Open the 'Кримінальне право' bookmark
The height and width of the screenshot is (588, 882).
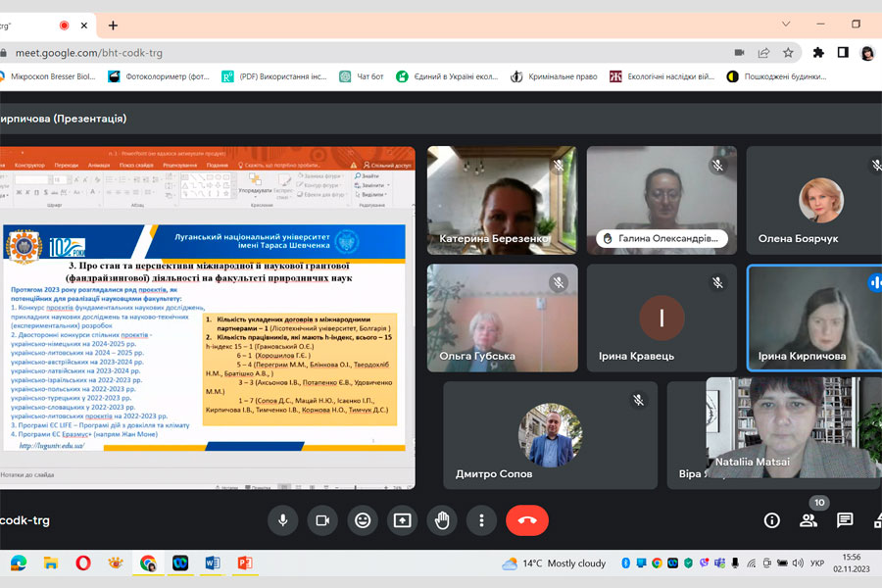point(554,76)
